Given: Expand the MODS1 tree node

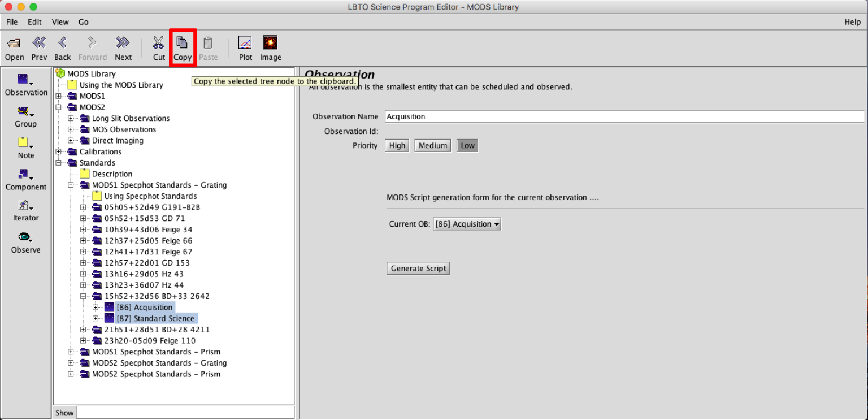Looking at the screenshot, I should pos(59,96).
